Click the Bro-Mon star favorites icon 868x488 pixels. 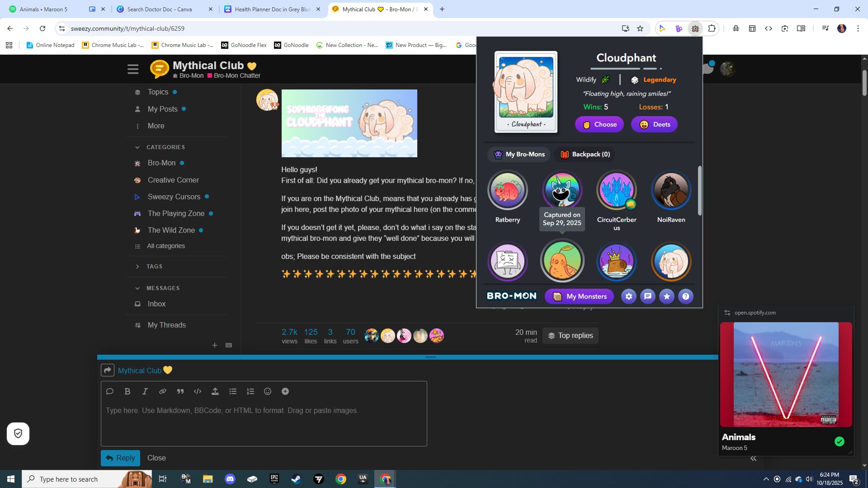(x=667, y=296)
